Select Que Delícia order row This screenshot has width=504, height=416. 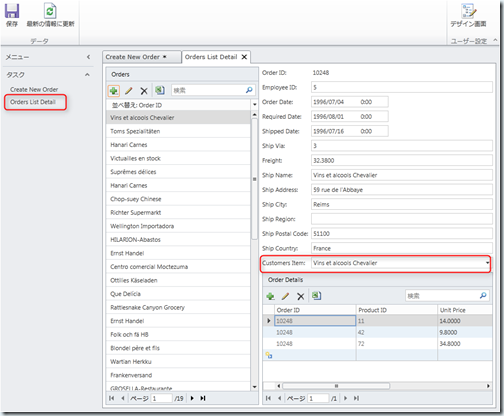pyautogui.click(x=178, y=294)
